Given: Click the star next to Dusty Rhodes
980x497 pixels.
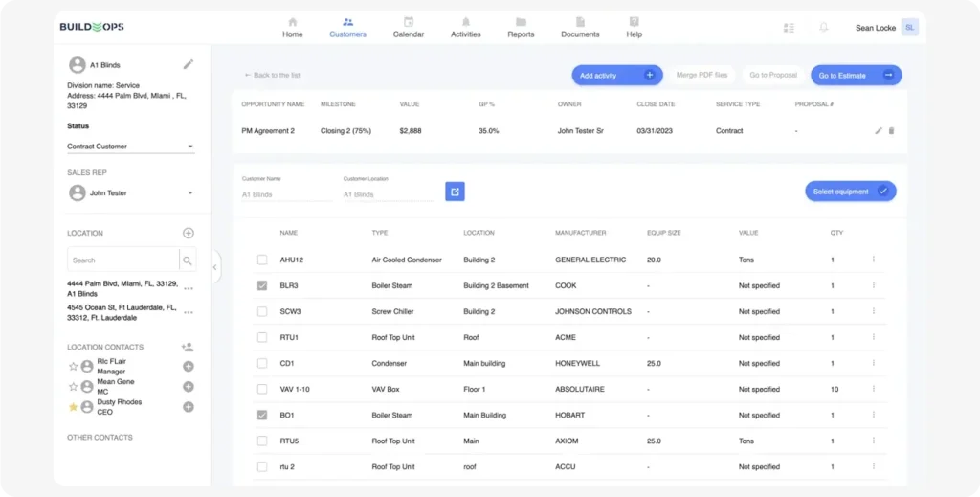Looking at the screenshot, I should (x=73, y=407).
